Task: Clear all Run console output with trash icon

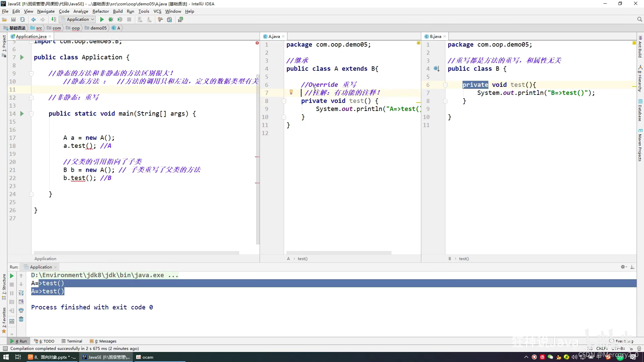Action: pyautogui.click(x=21, y=319)
